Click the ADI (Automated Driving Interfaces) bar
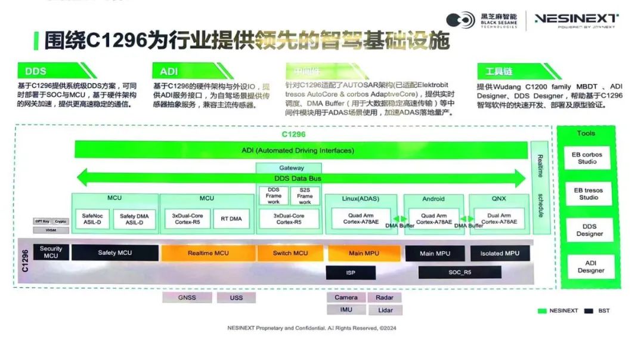Image resolution: width=644 pixels, height=339 pixels. click(x=301, y=150)
